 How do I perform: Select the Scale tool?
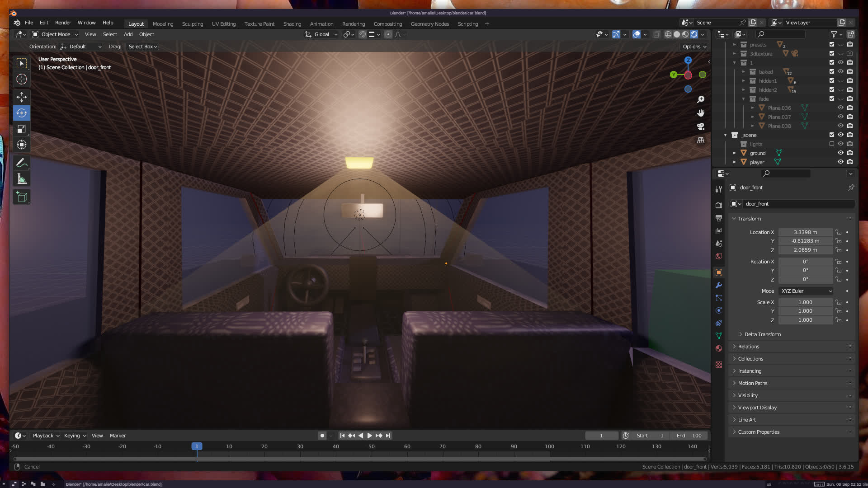point(21,129)
